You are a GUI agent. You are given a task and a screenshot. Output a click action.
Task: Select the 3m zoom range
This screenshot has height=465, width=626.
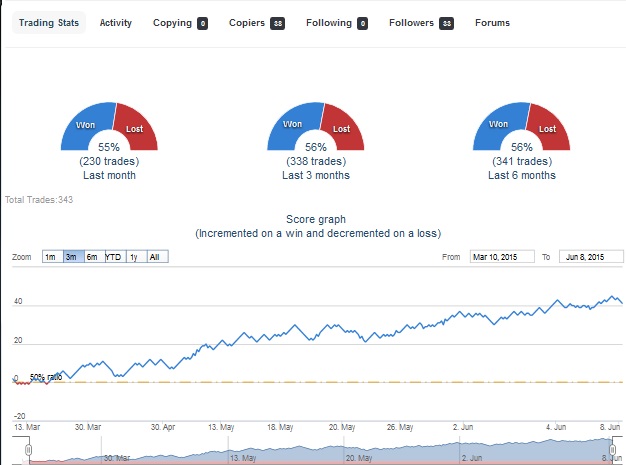coord(72,257)
